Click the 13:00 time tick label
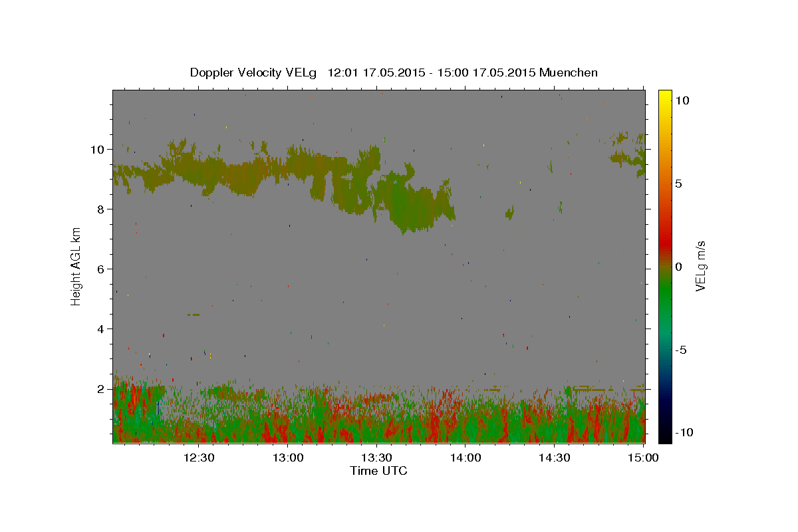The image size is (798, 532). pyautogui.click(x=288, y=458)
